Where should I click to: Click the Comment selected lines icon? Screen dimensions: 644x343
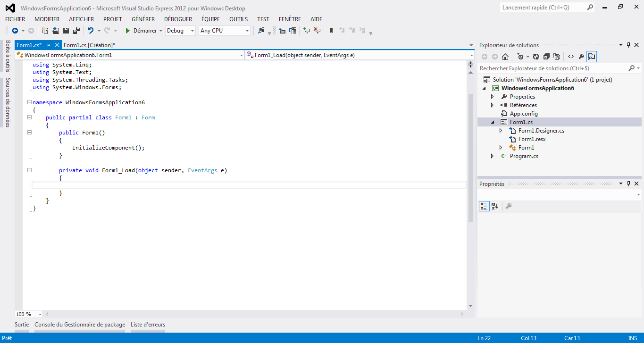[307, 31]
